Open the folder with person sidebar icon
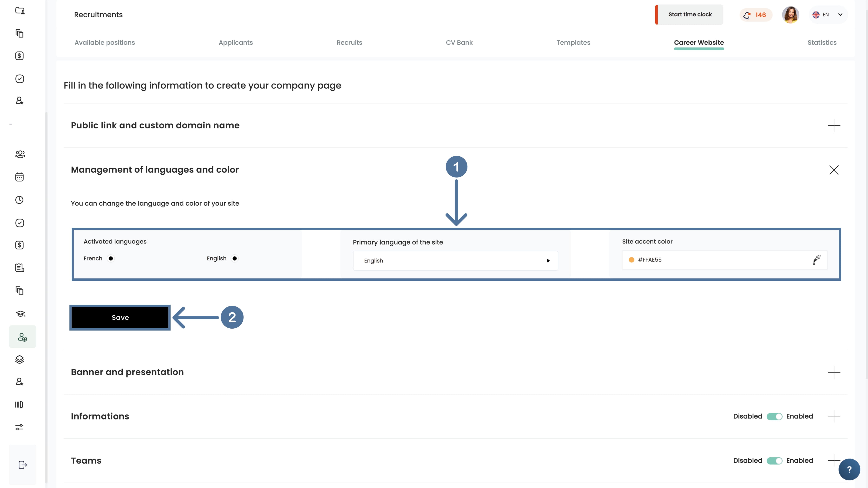The image size is (868, 488). (x=20, y=11)
